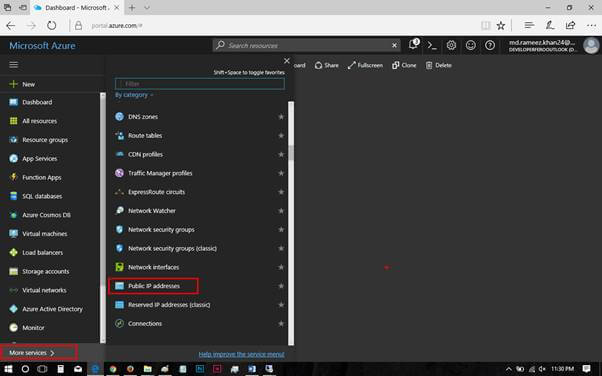
Task: Favorite Public IP addresses star
Action: pyautogui.click(x=281, y=286)
